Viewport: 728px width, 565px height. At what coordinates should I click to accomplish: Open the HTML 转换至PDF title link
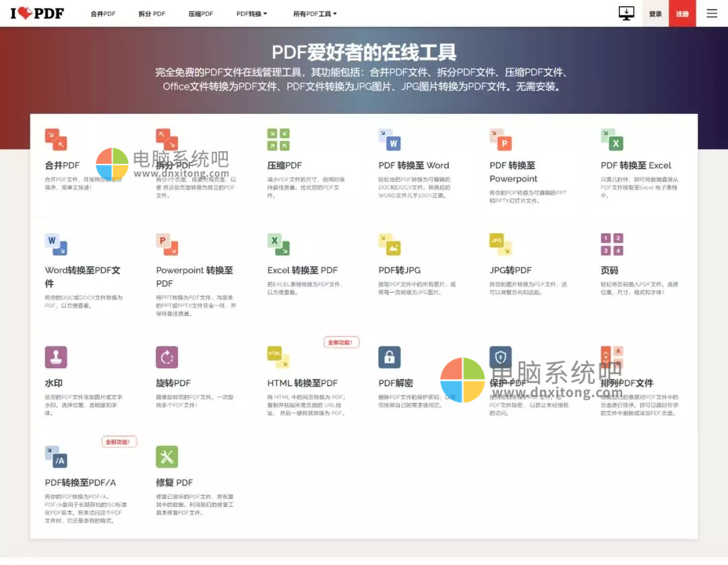point(302,383)
